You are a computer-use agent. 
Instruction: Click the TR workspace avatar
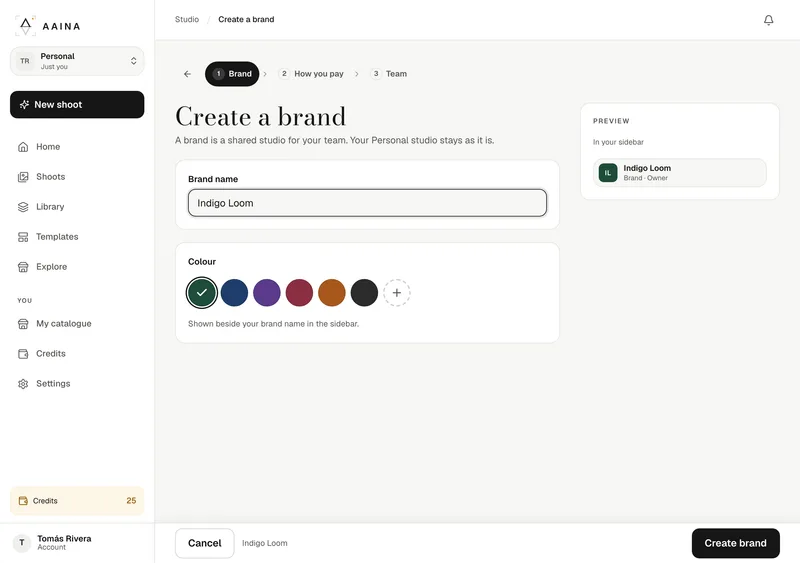point(24,61)
